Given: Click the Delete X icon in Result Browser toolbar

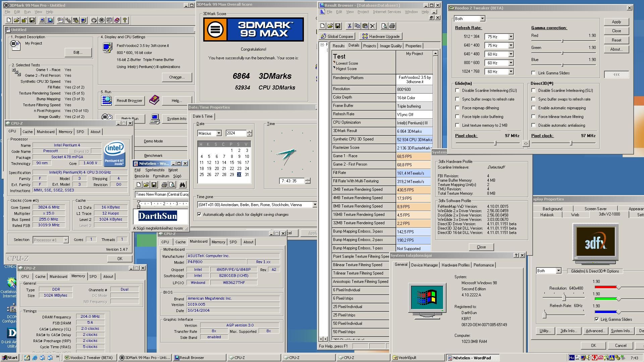Looking at the screenshot, I should pyautogui.click(x=373, y=26).
